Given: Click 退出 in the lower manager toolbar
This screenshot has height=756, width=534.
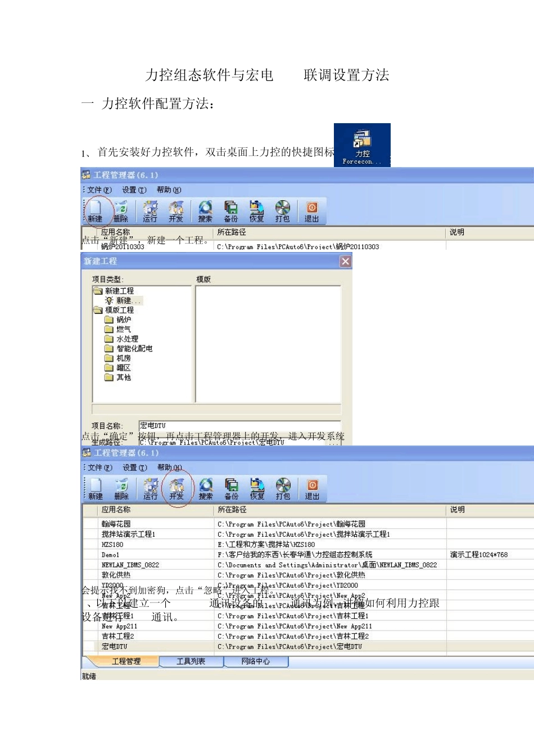Looking at the screenshot, I should point(313,488).
